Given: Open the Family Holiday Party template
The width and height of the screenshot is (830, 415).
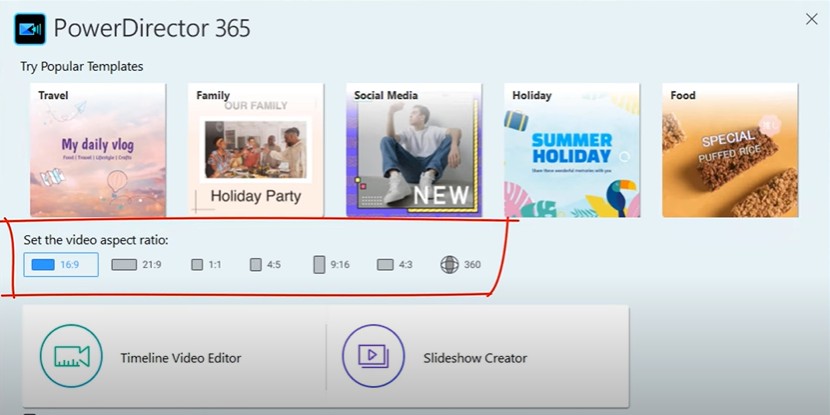Looking at the screenshot, I should pos(256,150).
